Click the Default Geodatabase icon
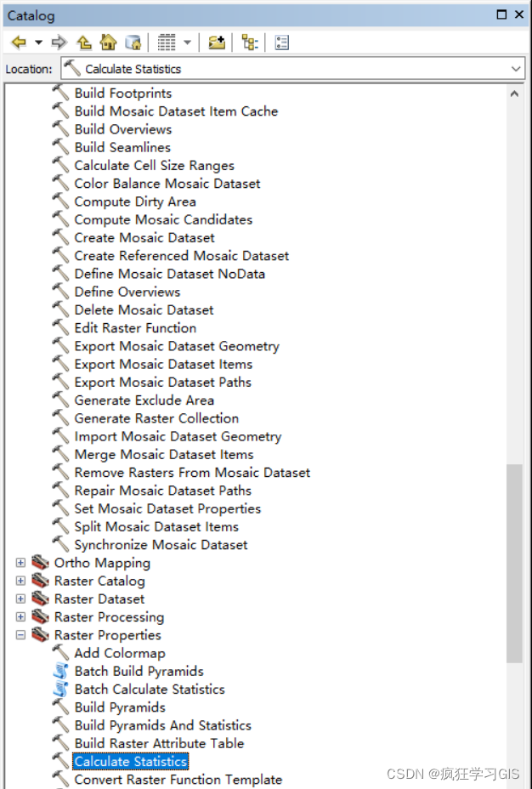Viewport: 532px width, 789px height. click(x=133, y=43)
